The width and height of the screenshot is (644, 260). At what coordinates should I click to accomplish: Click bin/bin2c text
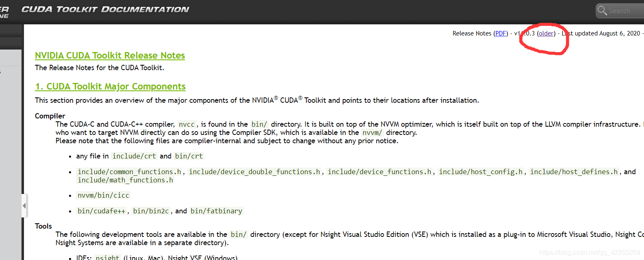pos(151,211)
